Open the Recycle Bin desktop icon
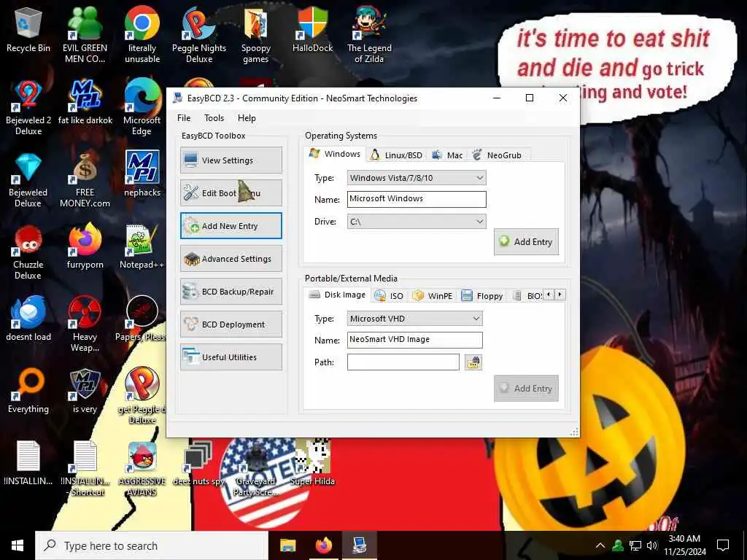This screenshot has width=747, height=560. coord(28,31)
